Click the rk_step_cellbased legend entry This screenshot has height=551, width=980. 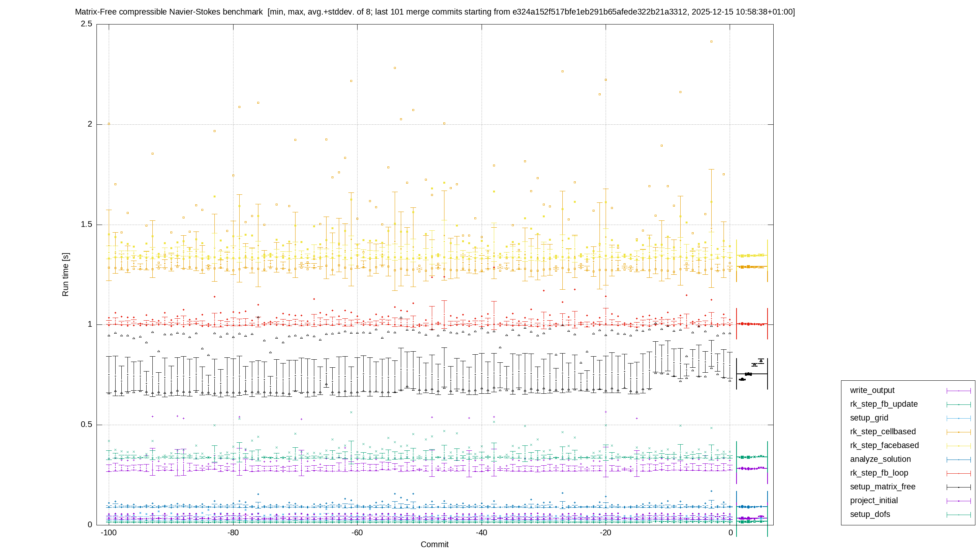tap(883, 432)
